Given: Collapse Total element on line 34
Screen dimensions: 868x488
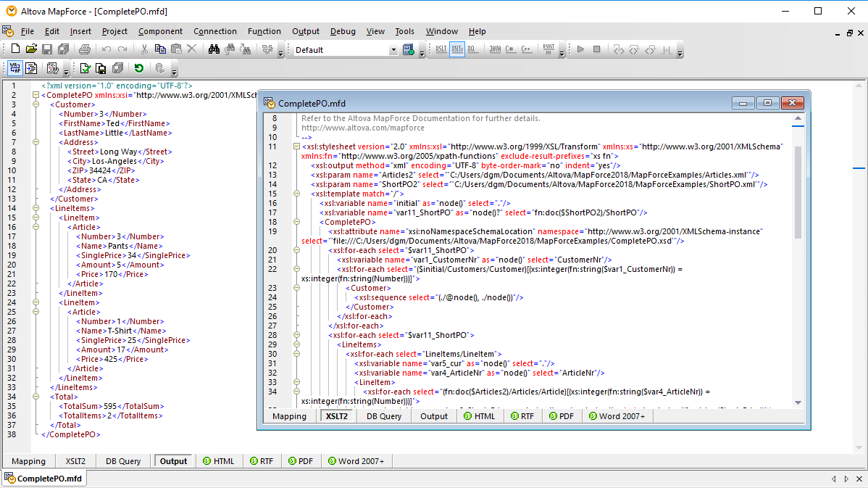Looking at the screenshot, I should pyautogui.click(x=36, y=397).
